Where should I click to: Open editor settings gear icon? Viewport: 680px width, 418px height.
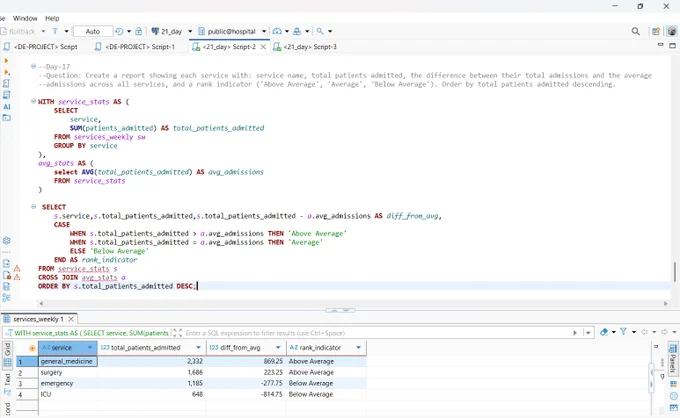click(7, 241)
